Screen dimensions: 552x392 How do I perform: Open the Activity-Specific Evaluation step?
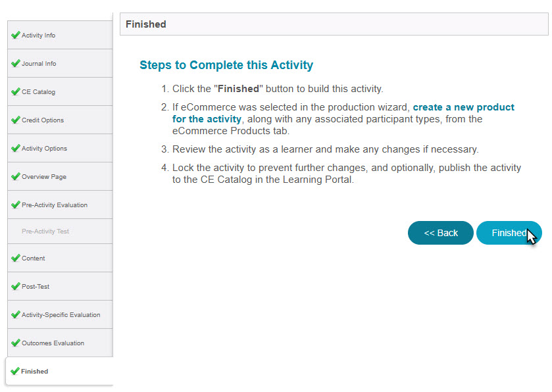point(60,314)
